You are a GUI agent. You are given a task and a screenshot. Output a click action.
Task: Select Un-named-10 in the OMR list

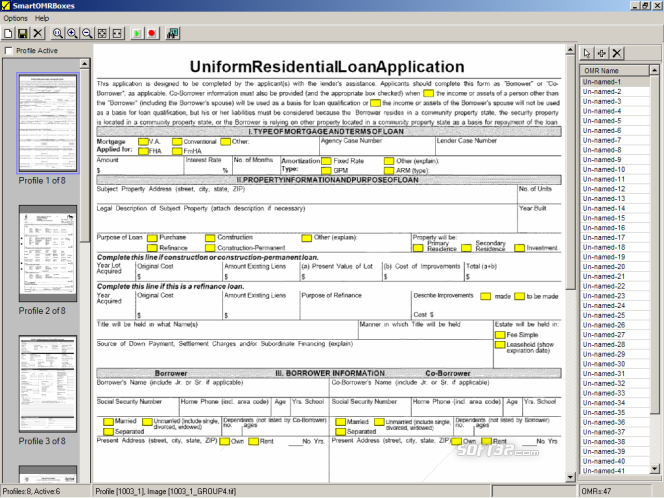point(615,169)
